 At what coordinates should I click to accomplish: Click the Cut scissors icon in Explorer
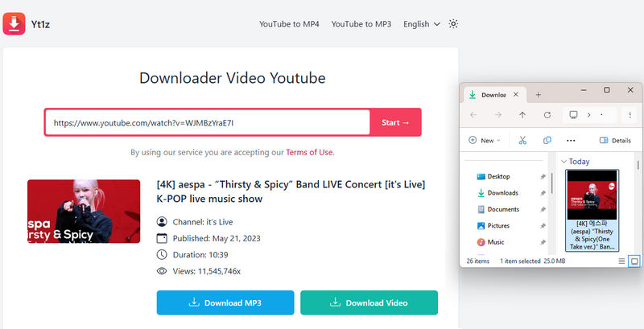pyautogui.click(x=522, y=140)
